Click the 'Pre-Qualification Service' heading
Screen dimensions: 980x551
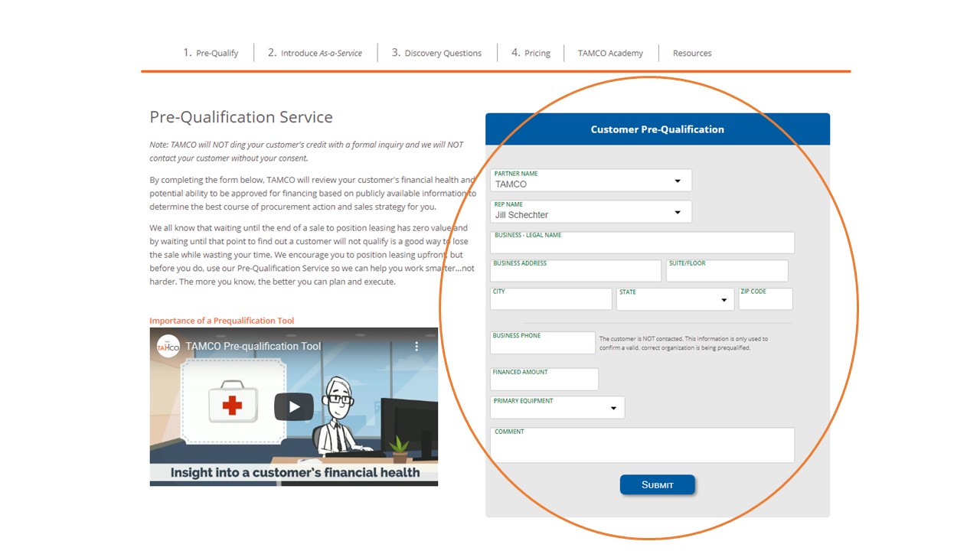[241, 117]
